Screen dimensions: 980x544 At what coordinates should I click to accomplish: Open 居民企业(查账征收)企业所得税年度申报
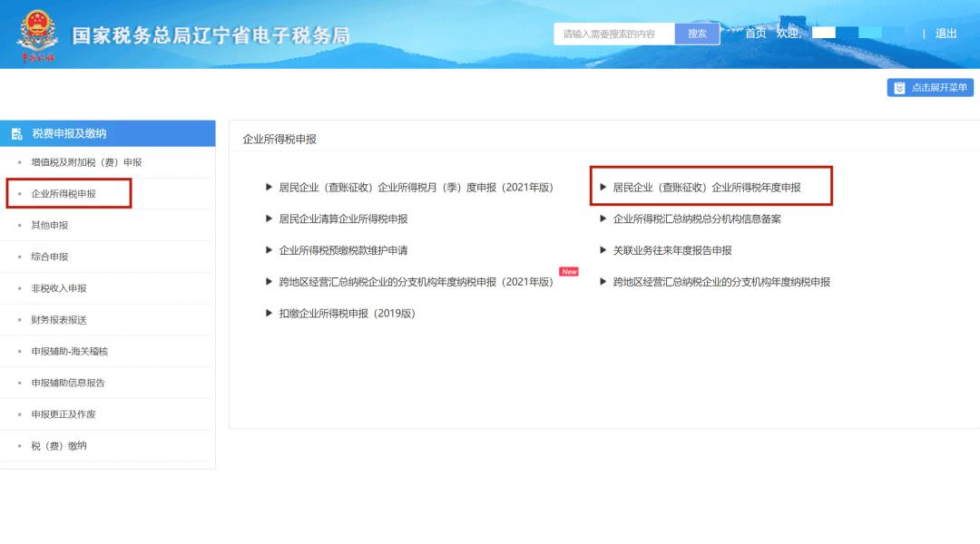click(707, 188)
